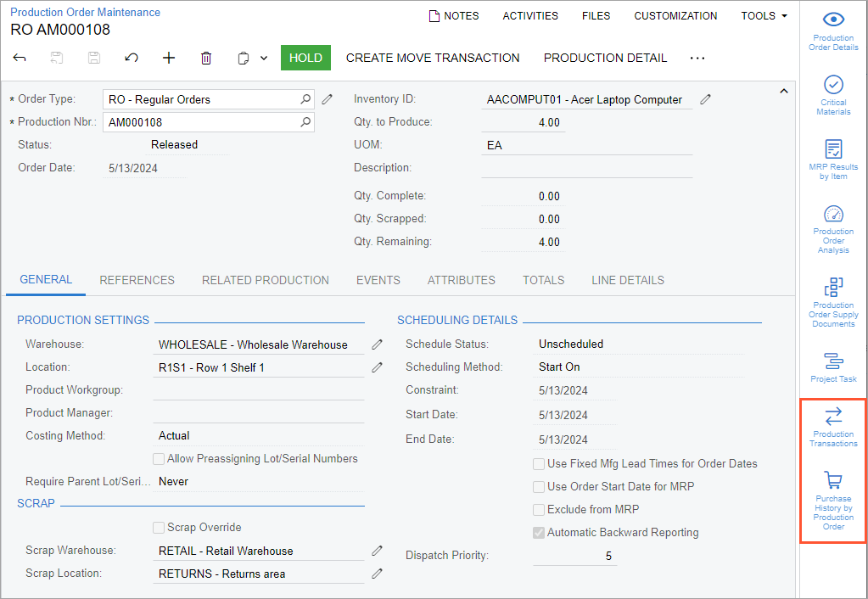Edit the Inventory ID with pencil icon
The width and height of the screenshot is (868, 599).
(x=706, y=99)
